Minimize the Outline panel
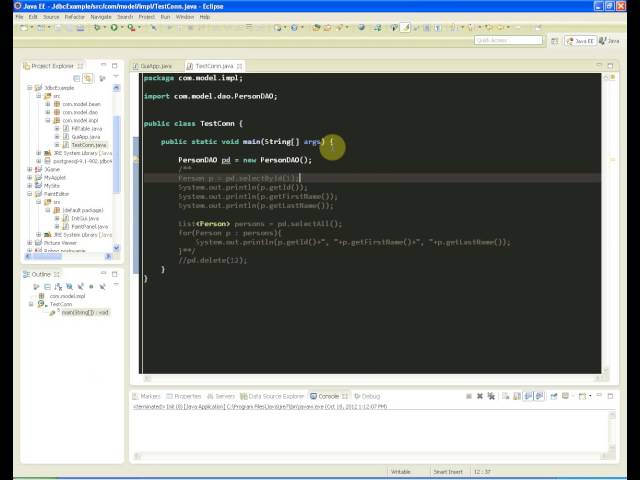Viewport: 640px width, 480px height. point(104,273)
